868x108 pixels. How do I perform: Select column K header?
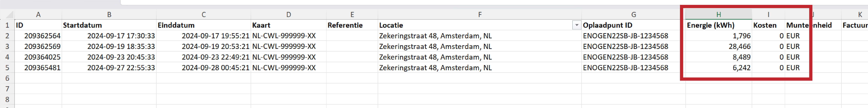(x=859, y=14)
